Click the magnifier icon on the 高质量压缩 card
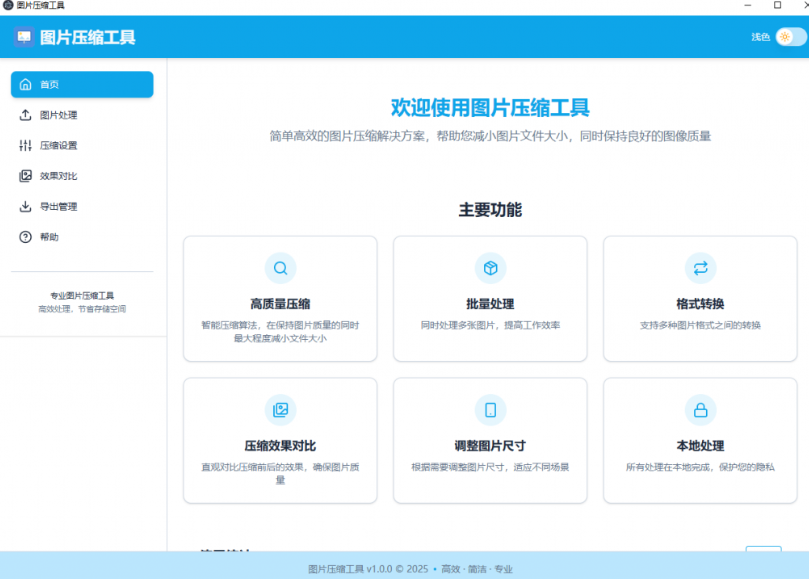The height and width of the screenshot is (579, 809). coord(279,268)
